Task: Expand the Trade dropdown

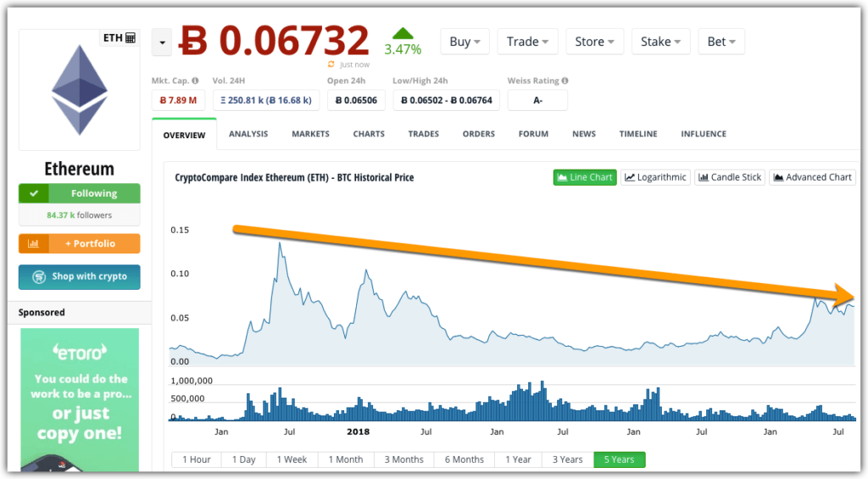Action: coord(527,42)
